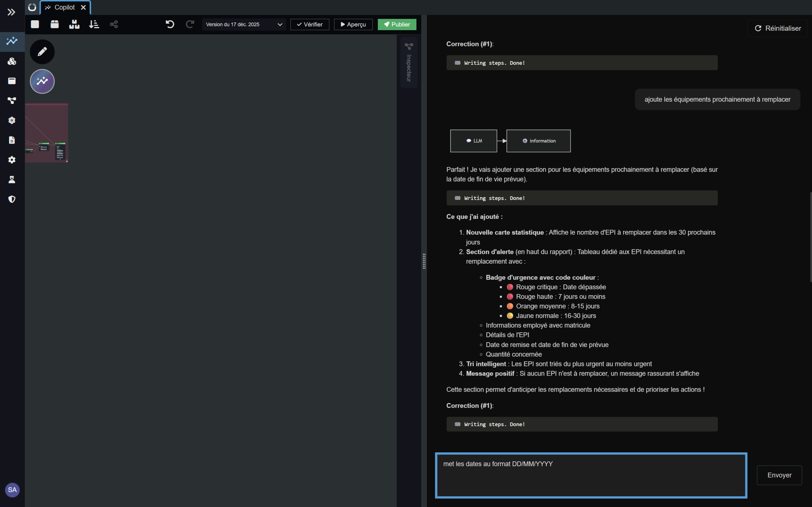Open the version dropdown dated 17 déc. 2025
Viewport: 812px width, 507px height.
pos(244,24)
